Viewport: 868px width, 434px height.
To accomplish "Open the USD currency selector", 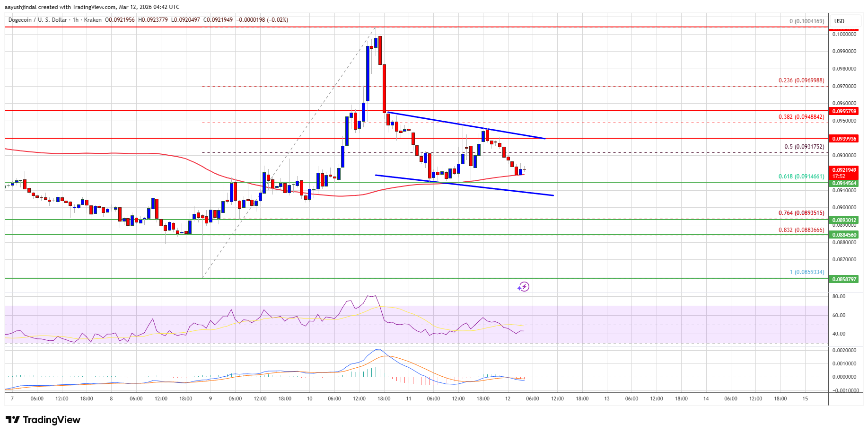I will point(839,21).
